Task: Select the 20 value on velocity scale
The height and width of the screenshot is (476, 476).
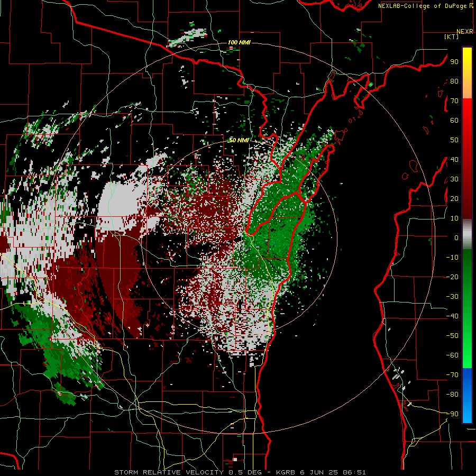Action: coord(454,198)
